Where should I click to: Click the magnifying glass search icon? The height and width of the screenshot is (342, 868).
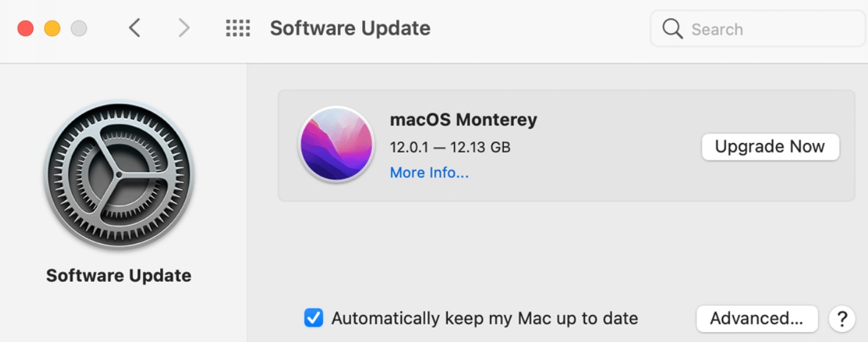point(673,29)
